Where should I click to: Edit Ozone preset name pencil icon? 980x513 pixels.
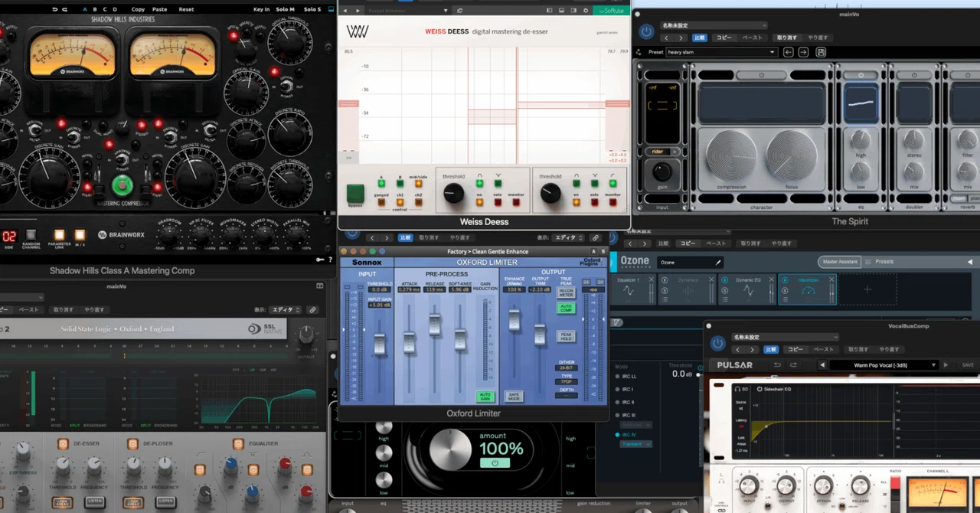[x=718, y=262]
